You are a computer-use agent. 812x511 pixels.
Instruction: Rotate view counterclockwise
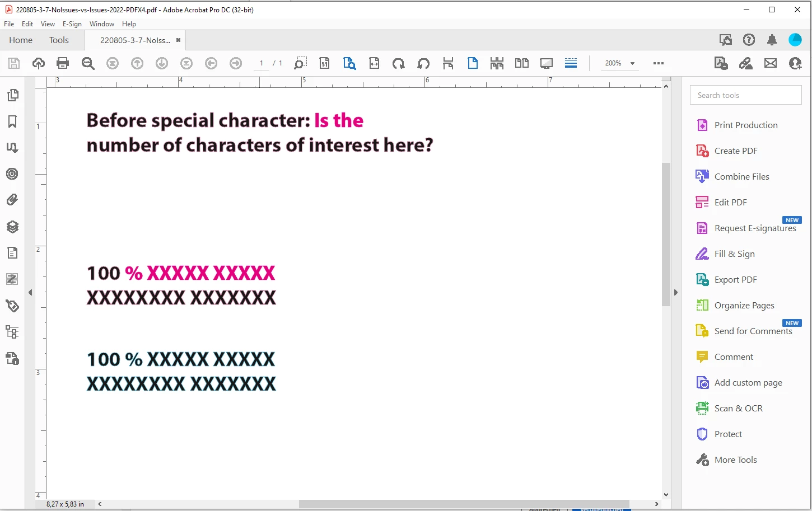coord(423,63)
